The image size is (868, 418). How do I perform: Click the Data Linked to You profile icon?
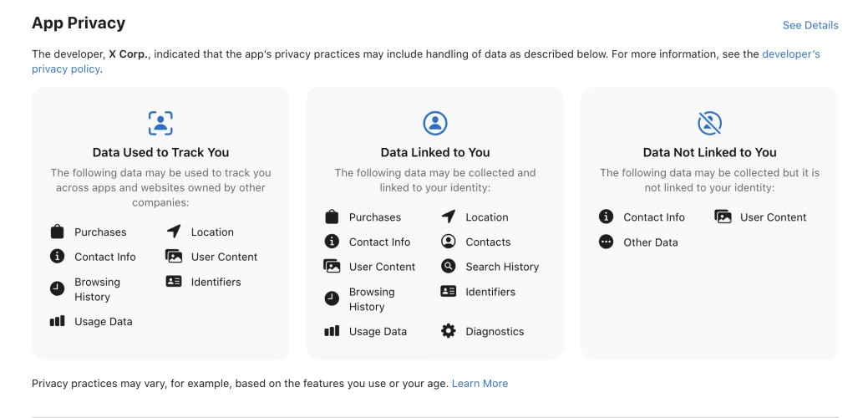(x=434, y=124)
